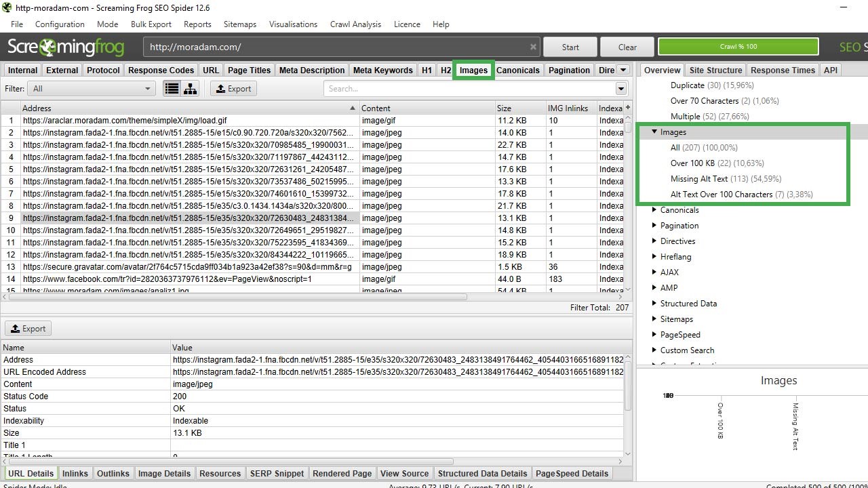This screenshot has width=868, height=488.
Task: Switch to tree view mode icon
Action: point(191,89)
